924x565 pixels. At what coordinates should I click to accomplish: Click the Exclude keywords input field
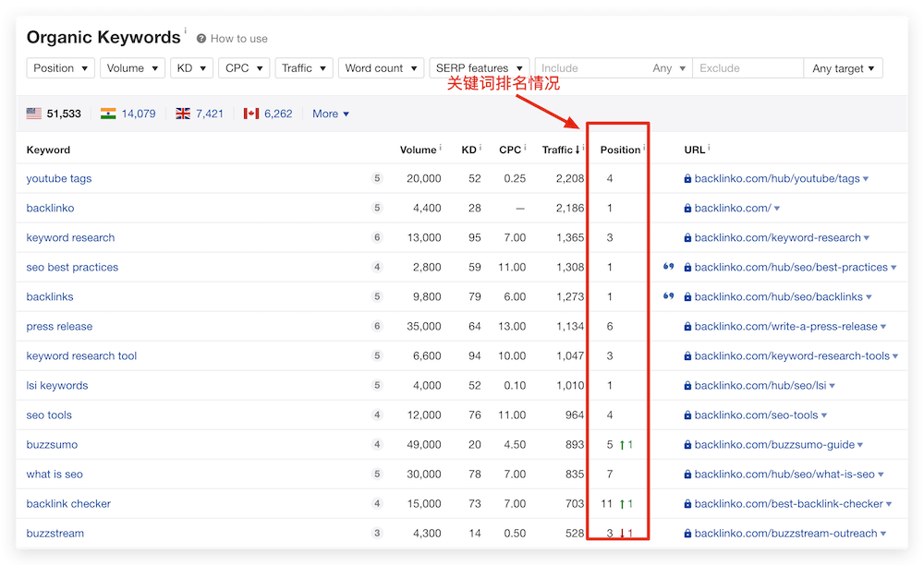point(747,68)
